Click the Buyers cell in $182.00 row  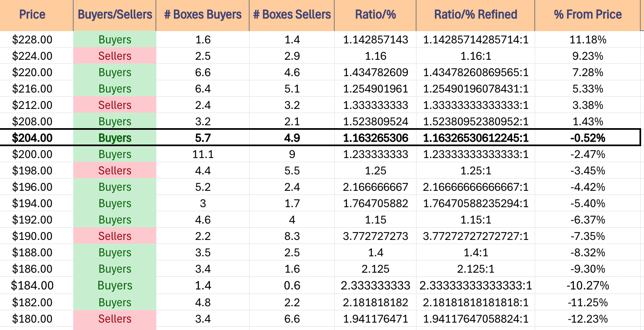[115, 303]
